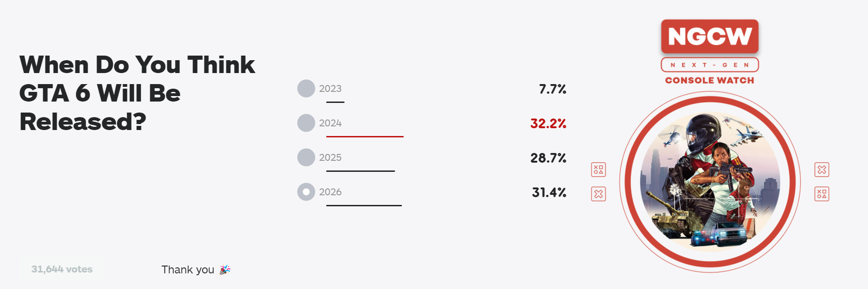Click the Thank you message
Viewport: 868px width, 289px height.
coord(188,270)
